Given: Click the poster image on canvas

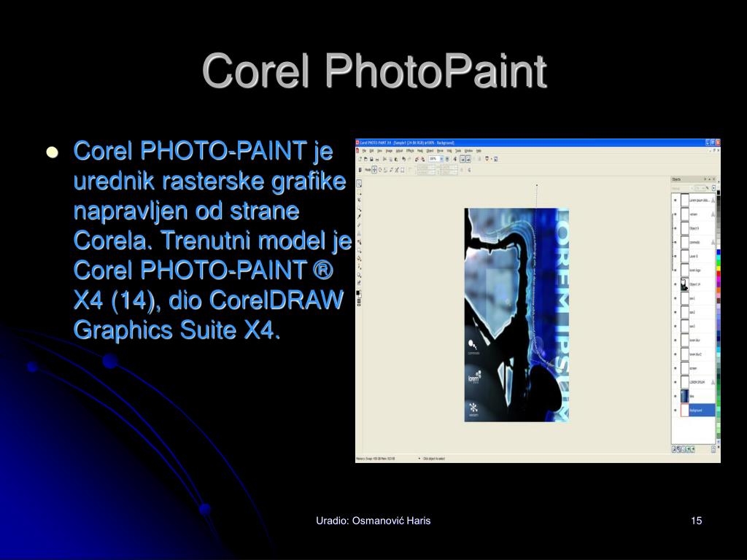Looking at the screenshot, I should click(516, 315).
